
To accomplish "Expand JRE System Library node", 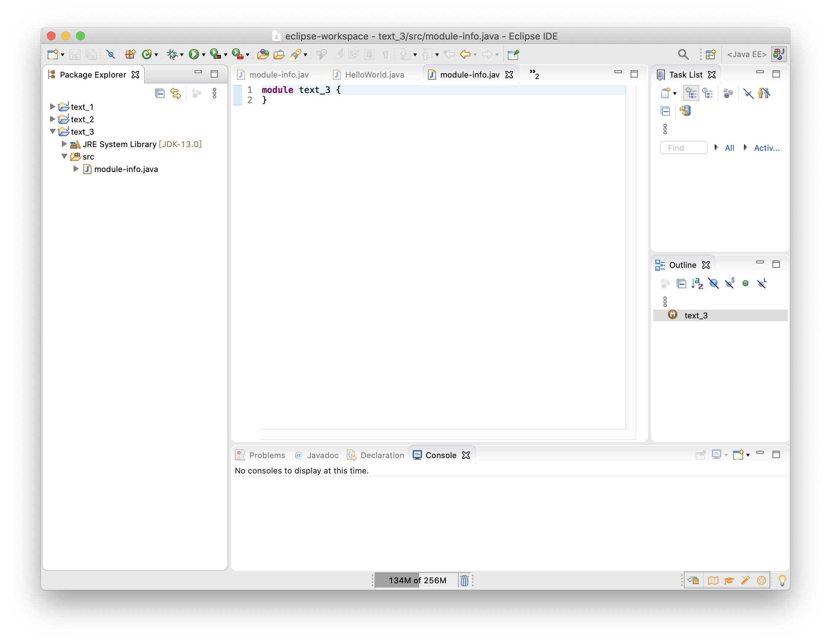I will pyautogui.click(x=64, y=144).
